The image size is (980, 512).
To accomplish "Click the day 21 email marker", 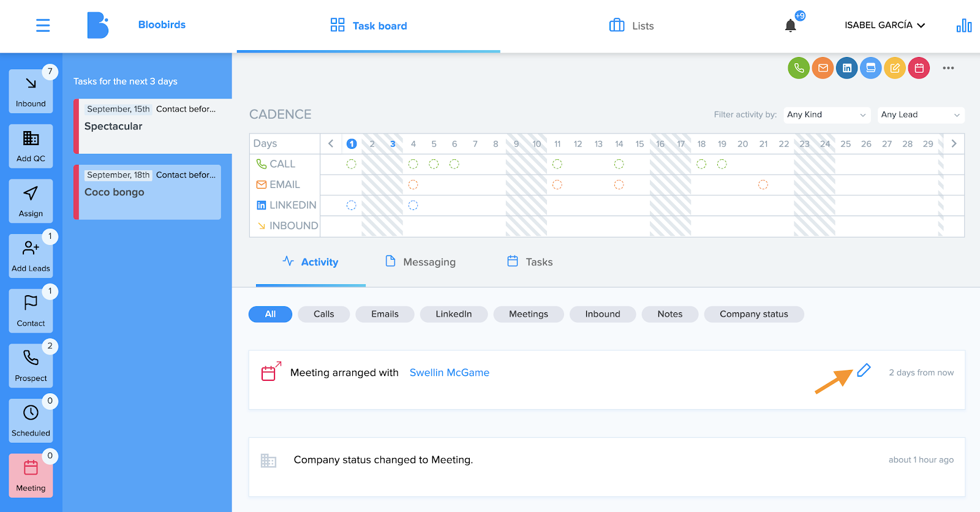I will click(763, 184).
